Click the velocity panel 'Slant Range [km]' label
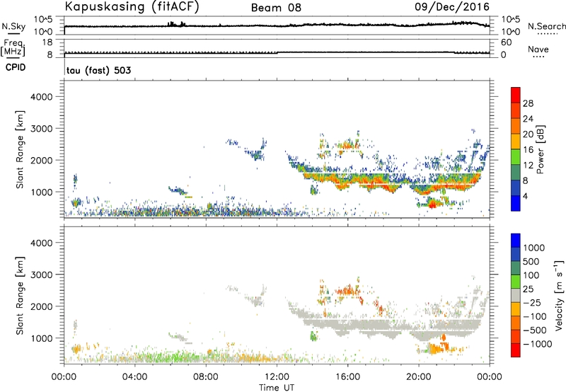The image size is (566, 392). (x=21, y=295)
